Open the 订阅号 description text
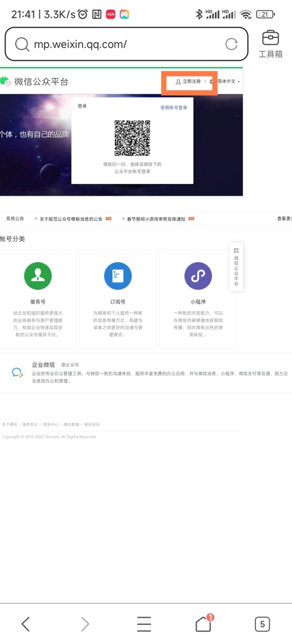The height and width of the screenshot is (644, 292). pos(118,324)
